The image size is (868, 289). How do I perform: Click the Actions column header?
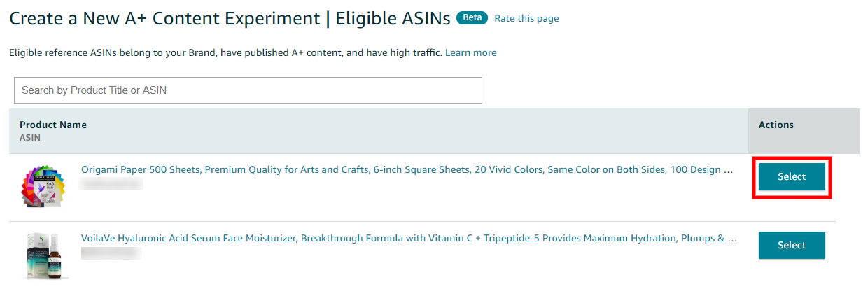(776, 125)
